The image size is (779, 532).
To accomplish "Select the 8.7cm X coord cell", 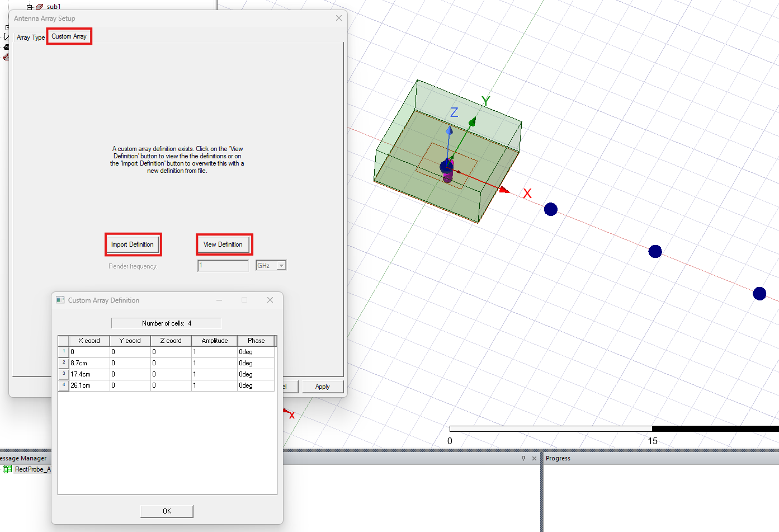I will click(x=88, y=362).
